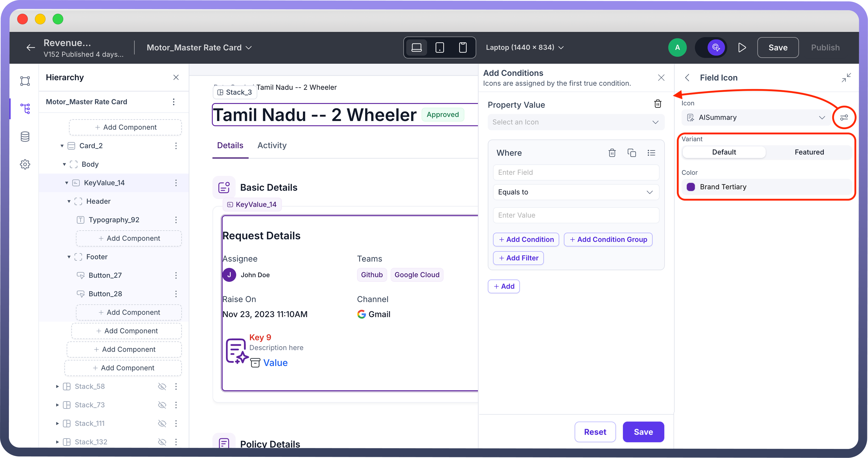This screenshot has height=458, width=868.
Task: Click the Brand Tertiary color swatch
Action: click(690, 187)
